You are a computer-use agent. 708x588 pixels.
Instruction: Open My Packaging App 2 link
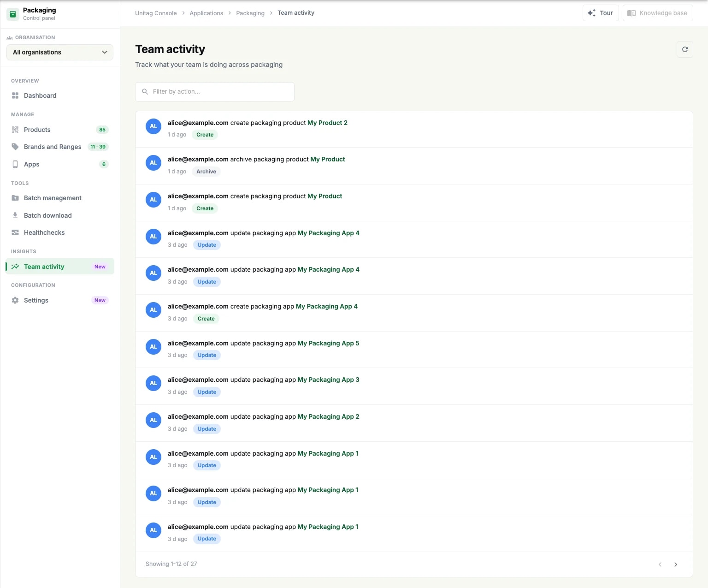click(x=328, y=416)
